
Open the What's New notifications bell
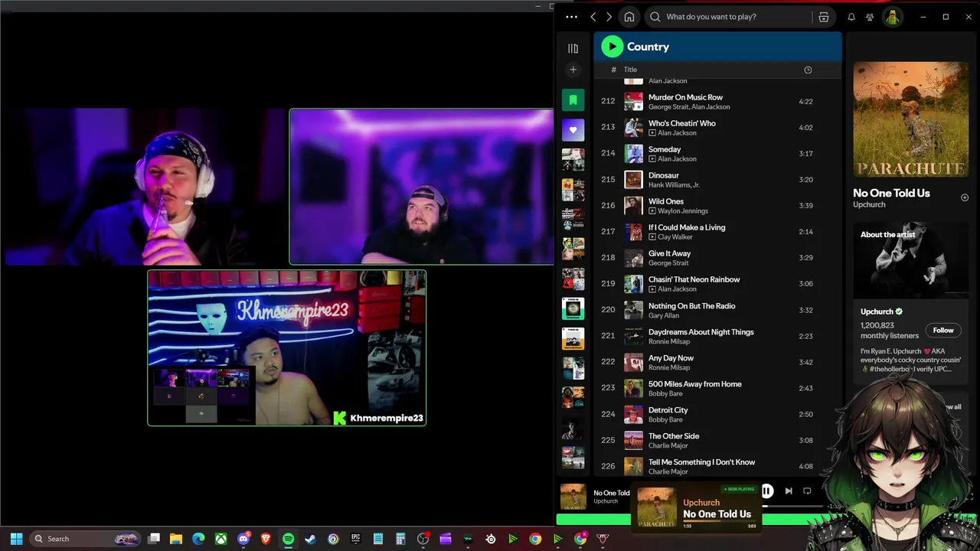click(x=851, y=17)
